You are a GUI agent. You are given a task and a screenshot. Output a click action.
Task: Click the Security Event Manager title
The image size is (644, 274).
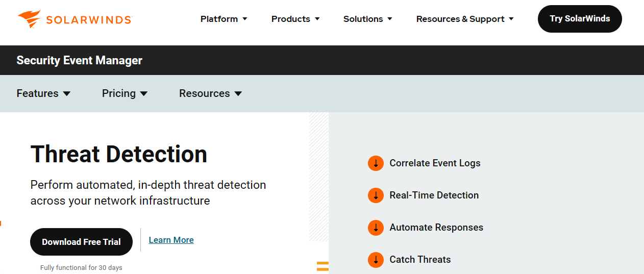79,60
